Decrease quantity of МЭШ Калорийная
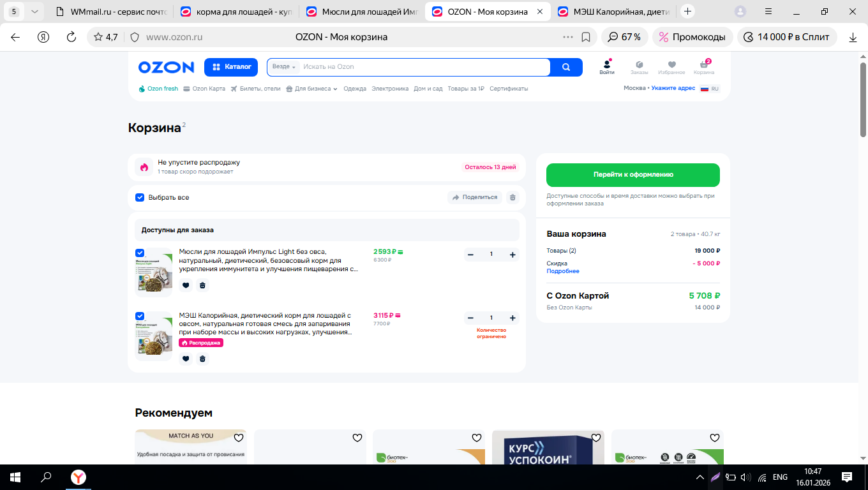Viewport: 868px width, 490px height. tap(470, 318)
